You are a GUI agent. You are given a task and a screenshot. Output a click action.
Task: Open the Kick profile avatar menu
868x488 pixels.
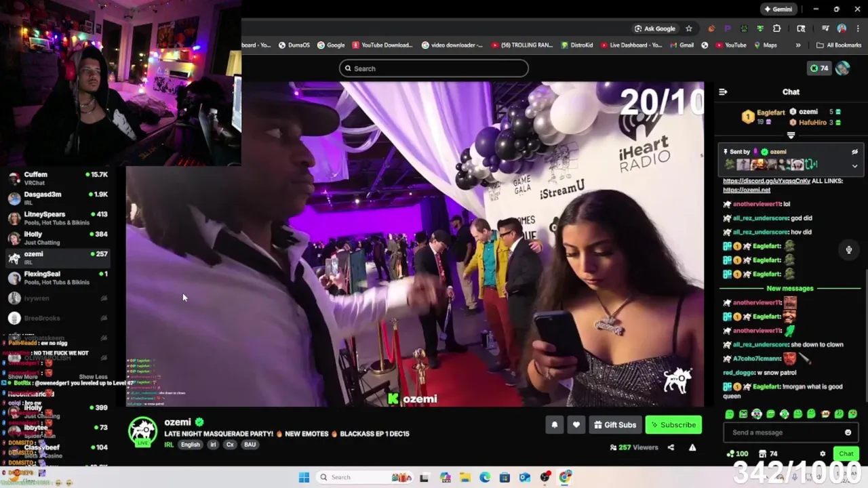pos(842,68)
